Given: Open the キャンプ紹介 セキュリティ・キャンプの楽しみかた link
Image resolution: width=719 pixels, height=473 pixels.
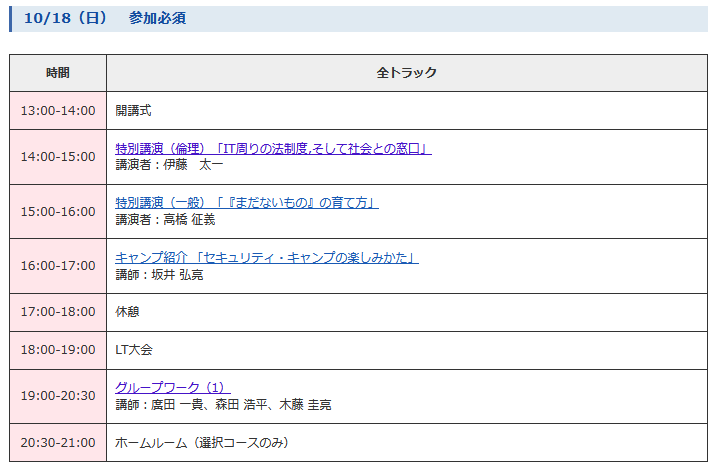Looking at the screenshot, I should [x=266, y=258].
